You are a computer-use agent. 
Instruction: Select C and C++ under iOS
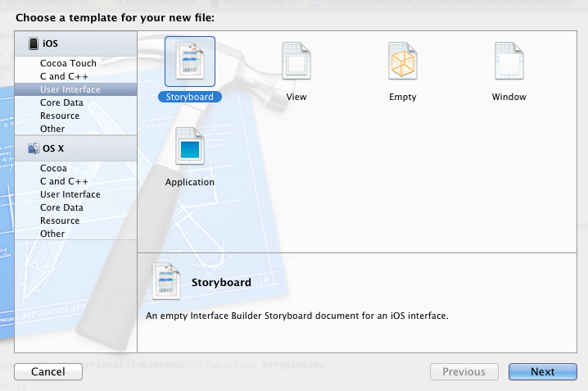point(75,76)
